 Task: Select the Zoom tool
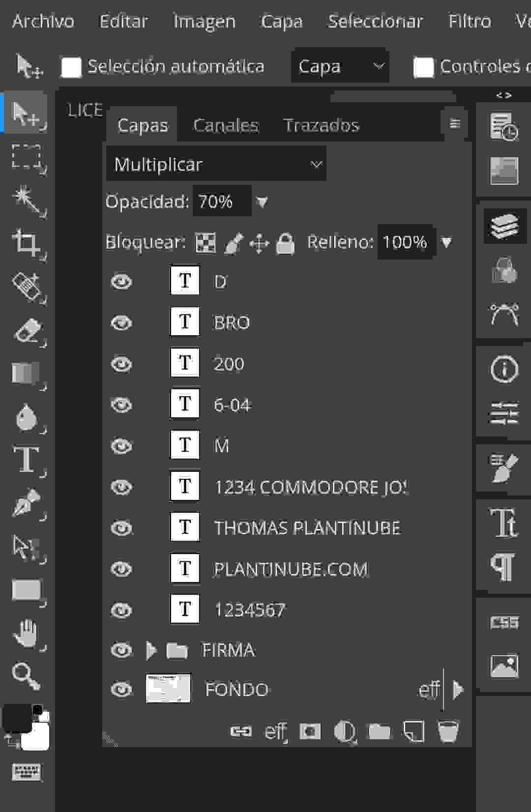27,676
